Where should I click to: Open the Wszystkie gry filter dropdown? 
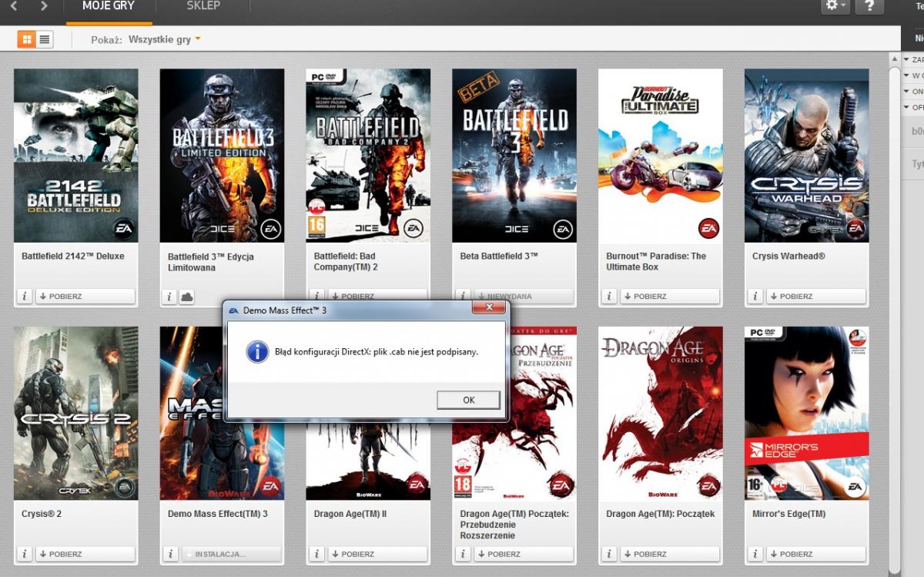click(165, 39)
